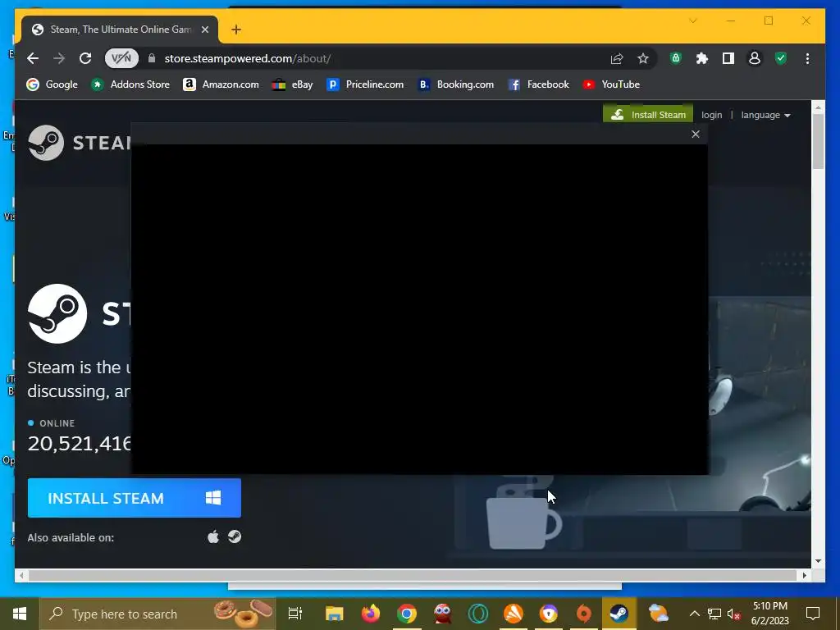Image resolution: width=840 pixels, height=630 pixels.
Task: Open Addons Store bookmark
Action: click(x=130, y=84)
